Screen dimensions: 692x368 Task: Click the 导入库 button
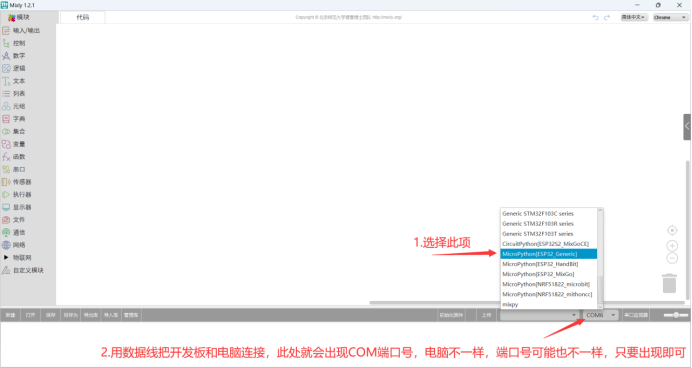[111, 315]
